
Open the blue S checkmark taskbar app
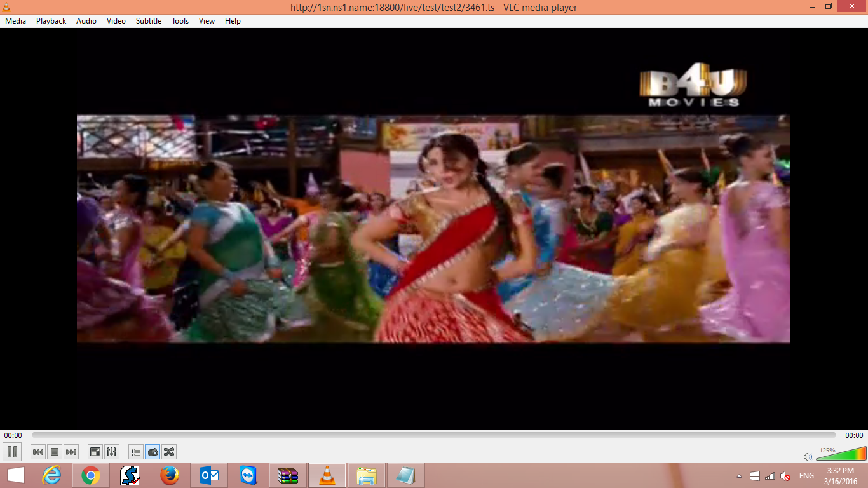130,475
